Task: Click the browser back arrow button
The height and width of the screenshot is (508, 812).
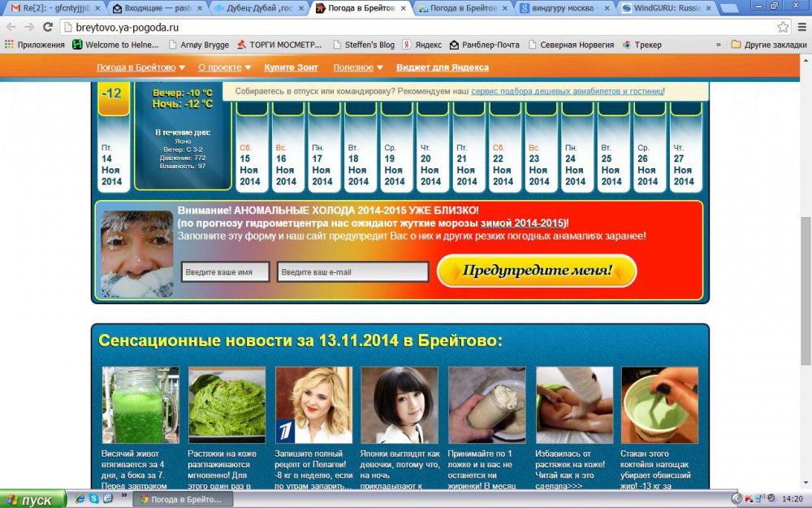Action: tap(11, 27)
